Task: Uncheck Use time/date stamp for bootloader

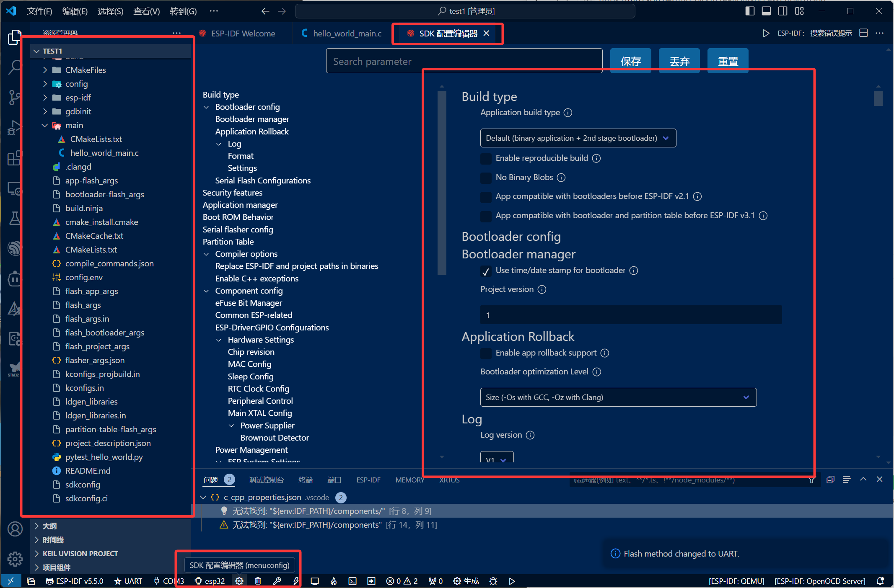Action: 486,271
